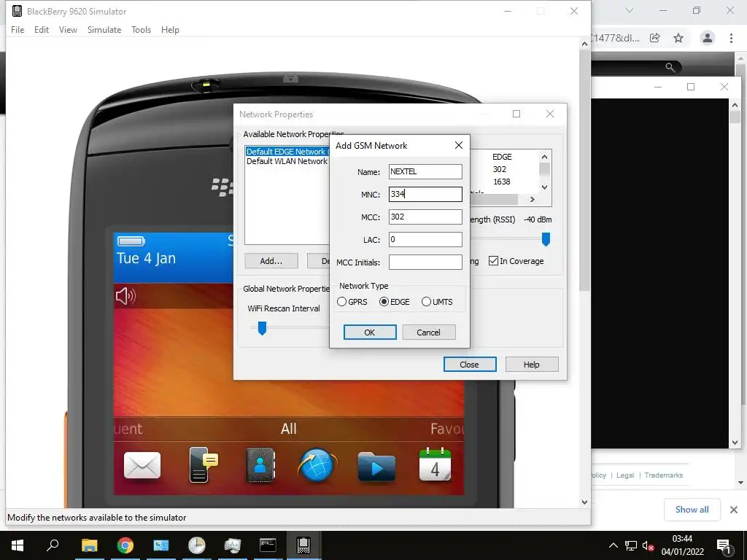
Task: Open the notification center icon
Action: pos(724,546)
